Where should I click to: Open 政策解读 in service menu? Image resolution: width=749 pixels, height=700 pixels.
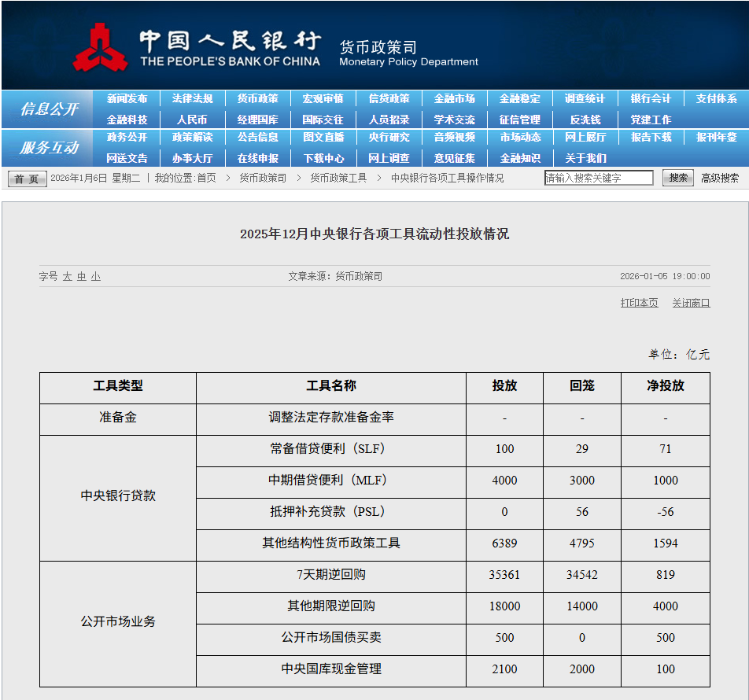[192, 138]
